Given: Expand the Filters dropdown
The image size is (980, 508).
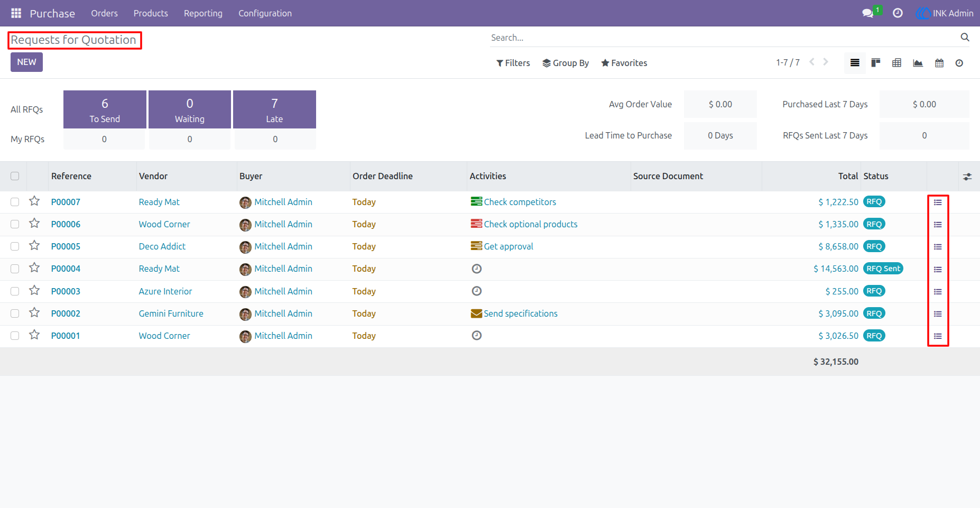Looking at the screenshot, I should [513, 63].
